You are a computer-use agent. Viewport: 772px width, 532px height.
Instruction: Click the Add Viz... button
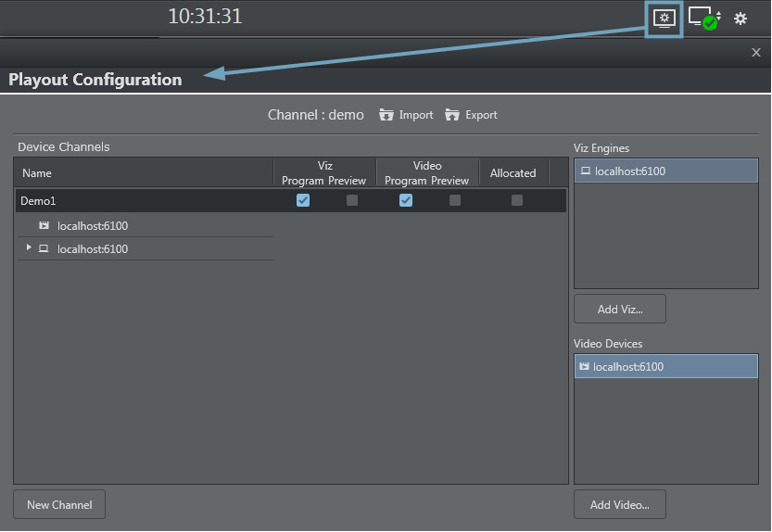pyautogui.click(x=619, y=310)
